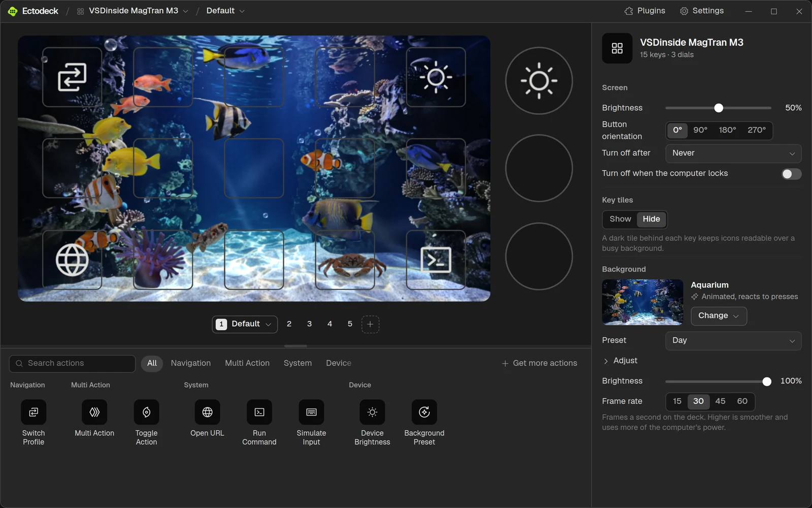This screenshot has width=812, height=508.
Task: Open the Preset Day dropdown
Action: 733,340
